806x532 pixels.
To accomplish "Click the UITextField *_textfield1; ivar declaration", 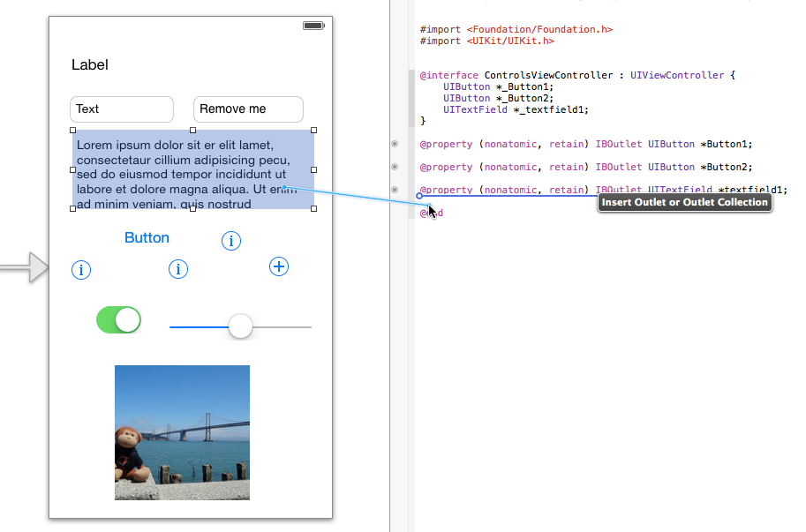I will point(516,109).
